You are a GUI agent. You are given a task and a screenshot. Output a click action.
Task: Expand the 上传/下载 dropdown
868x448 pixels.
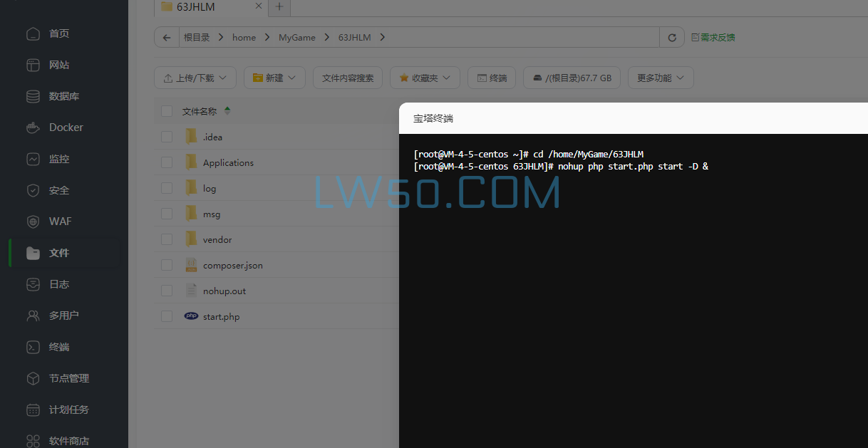click(x=195, y=78)
